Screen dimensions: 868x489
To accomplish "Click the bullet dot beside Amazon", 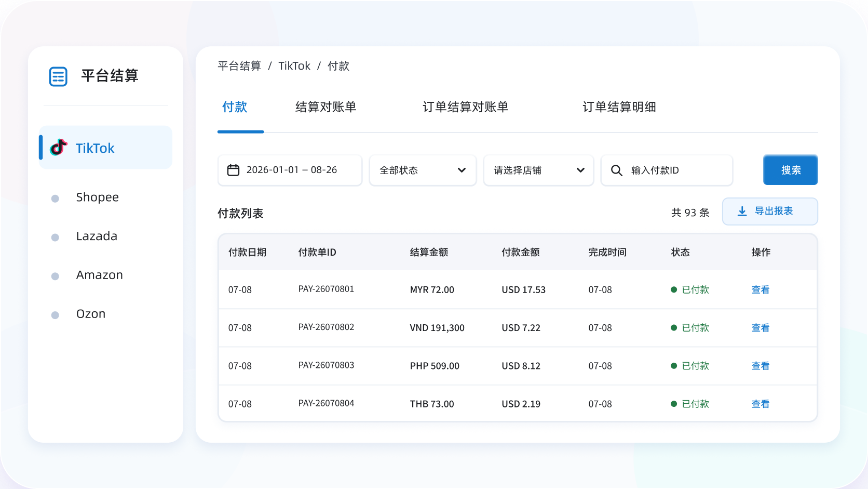I will [x=55, y=276].
